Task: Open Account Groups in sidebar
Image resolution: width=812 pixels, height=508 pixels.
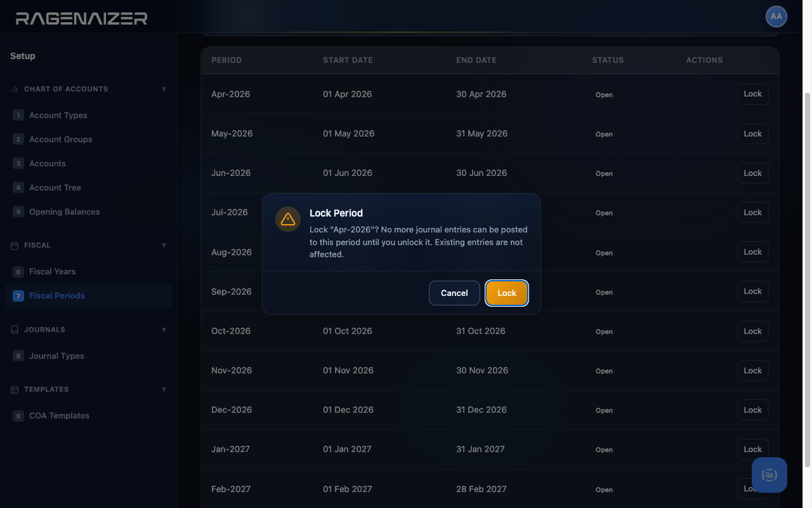Action: tap(88, 139)
